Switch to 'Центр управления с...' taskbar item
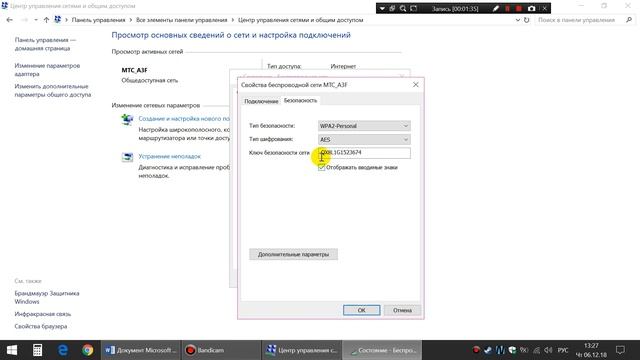 (301, 350)
